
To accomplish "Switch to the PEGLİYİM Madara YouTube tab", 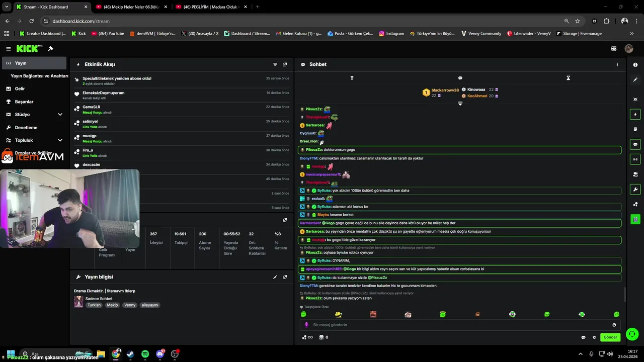I will pyautogui.click(x=211, y=7).
